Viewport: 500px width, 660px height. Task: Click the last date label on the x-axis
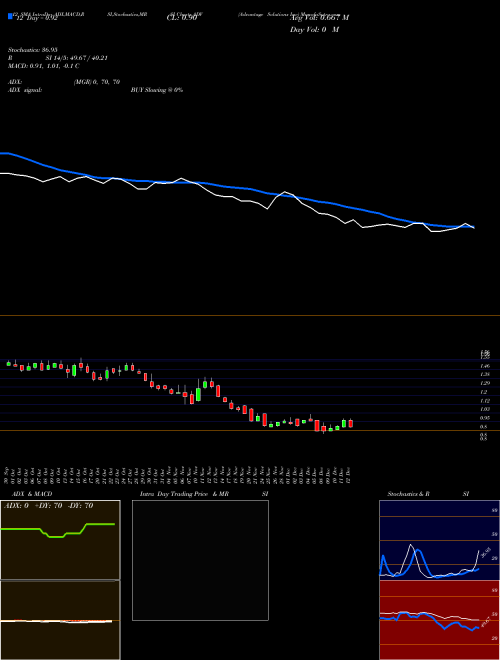(349, 474)
